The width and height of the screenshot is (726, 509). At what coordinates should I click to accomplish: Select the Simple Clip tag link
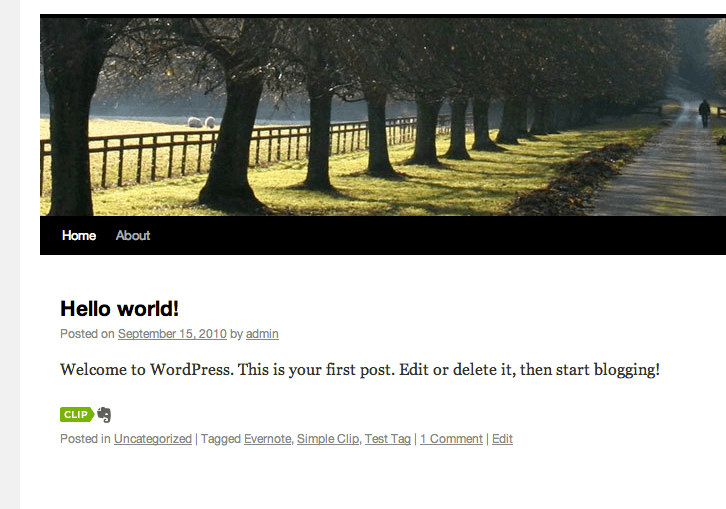(328, 439)
